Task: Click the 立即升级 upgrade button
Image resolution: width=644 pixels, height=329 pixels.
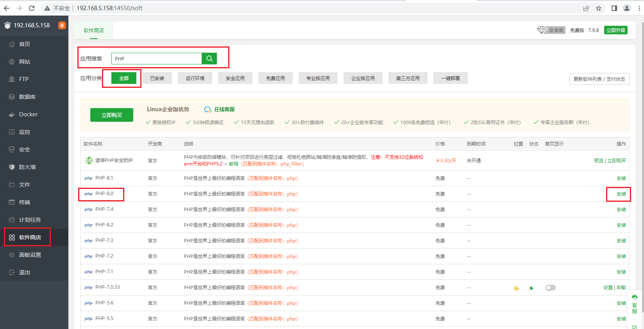Action: pos(616,30)
